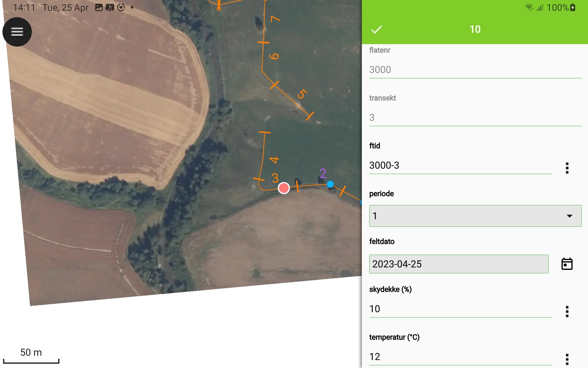Open the calendar picker for feltdato
The image size is (588, 368).
(x=567, y=264)
